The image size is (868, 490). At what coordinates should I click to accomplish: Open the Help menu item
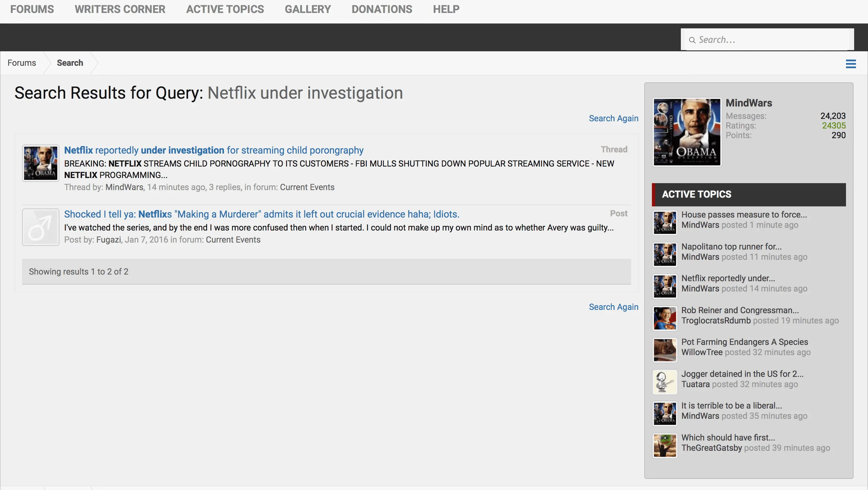coord(446,9)
